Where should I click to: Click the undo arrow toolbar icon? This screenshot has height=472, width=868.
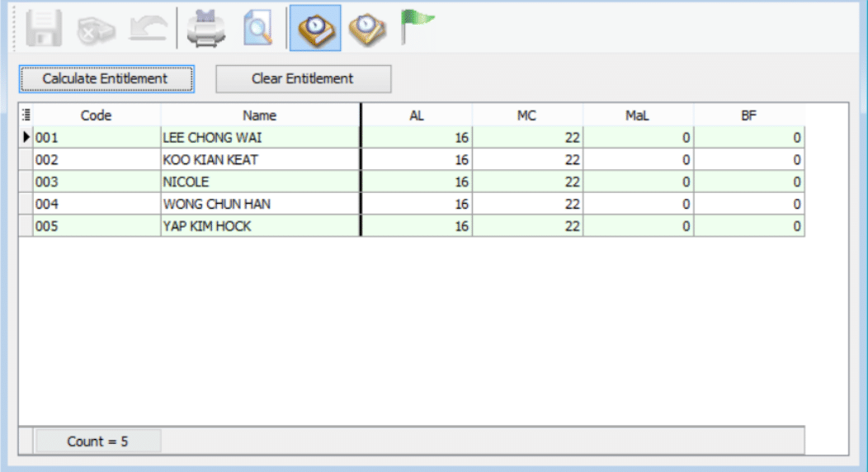(148, 30)
